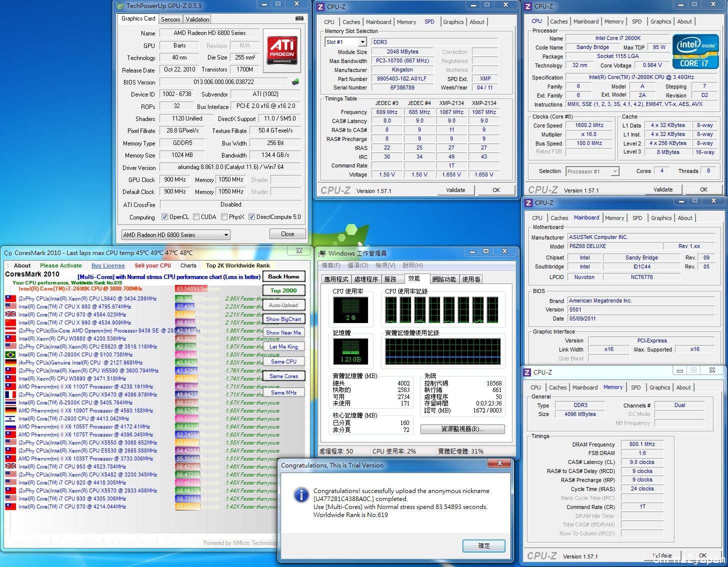Screen dimensions: 728x567
Task: Click the CPU-Z Mainboard window title icon
Action: click(528, 202)
